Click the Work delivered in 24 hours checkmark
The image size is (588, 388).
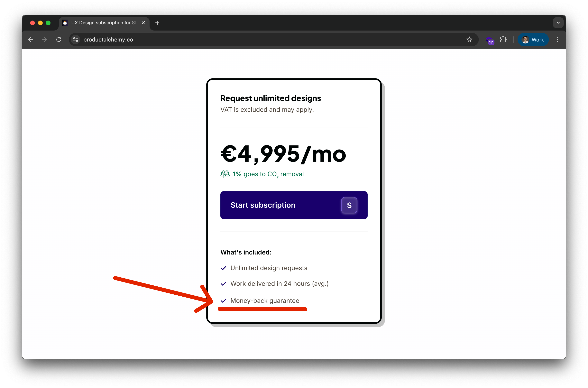(223, 284)
